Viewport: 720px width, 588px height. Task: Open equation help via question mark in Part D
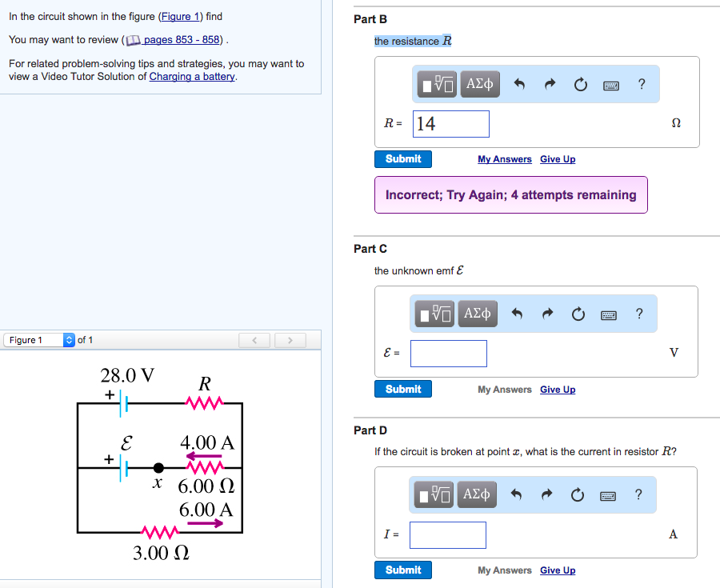638,494
